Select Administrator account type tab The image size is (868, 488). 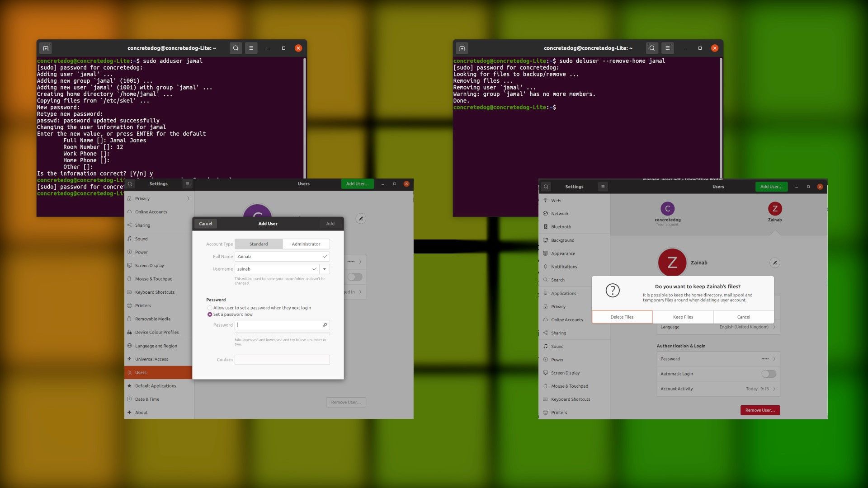[x=306, y=244]
